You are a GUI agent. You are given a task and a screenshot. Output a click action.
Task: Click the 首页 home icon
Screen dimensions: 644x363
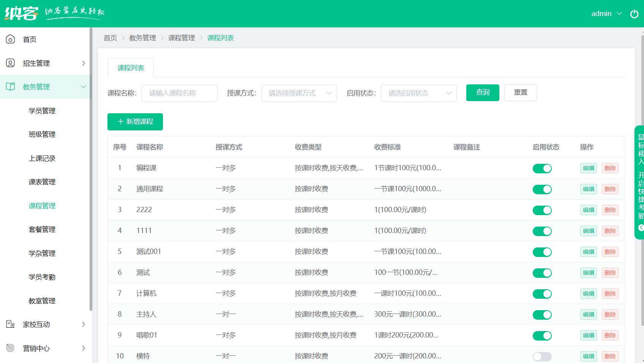[x=10, y=39]
